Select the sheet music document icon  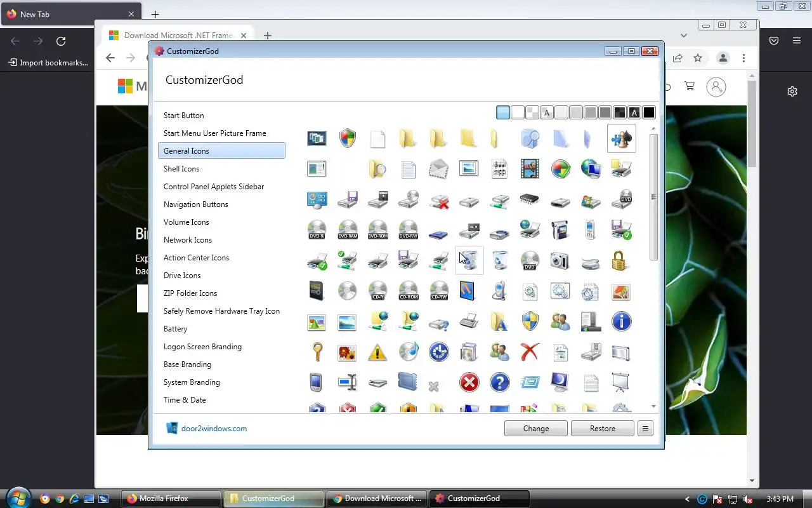point(499,169)
